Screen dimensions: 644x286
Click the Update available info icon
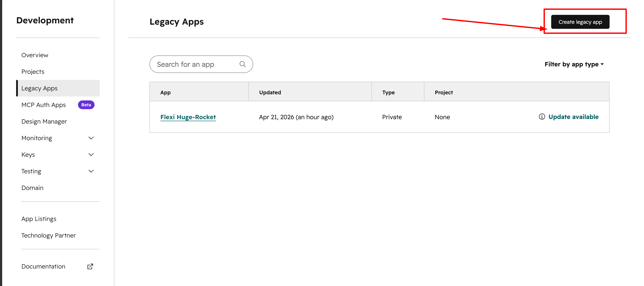(x=542, y=117)
